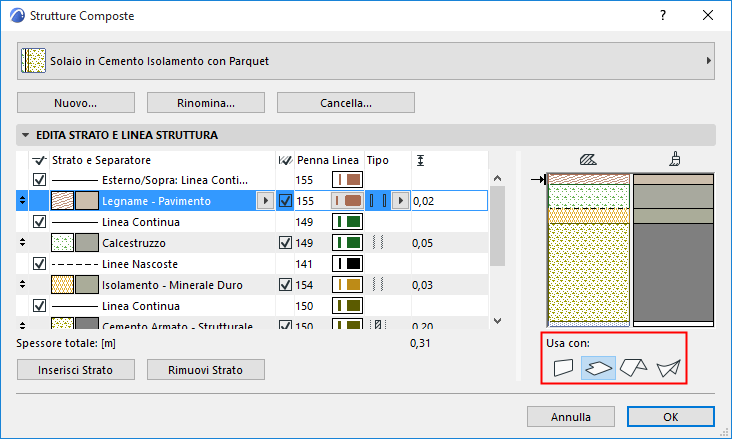The width and height of the screenshot is (732, 439).
Task: Click the Calcestruzzo fill pattern icon
Action: pos(62,243)
